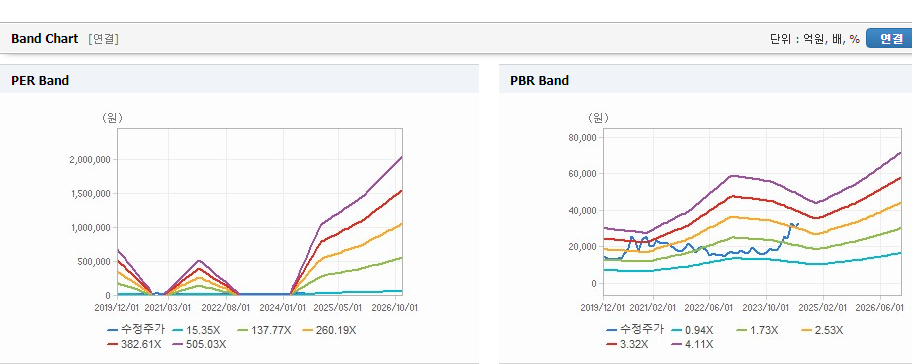912x364 pixels.
Task: Toggle the 2.53X legend entry
Action: [x=821, y=330]
